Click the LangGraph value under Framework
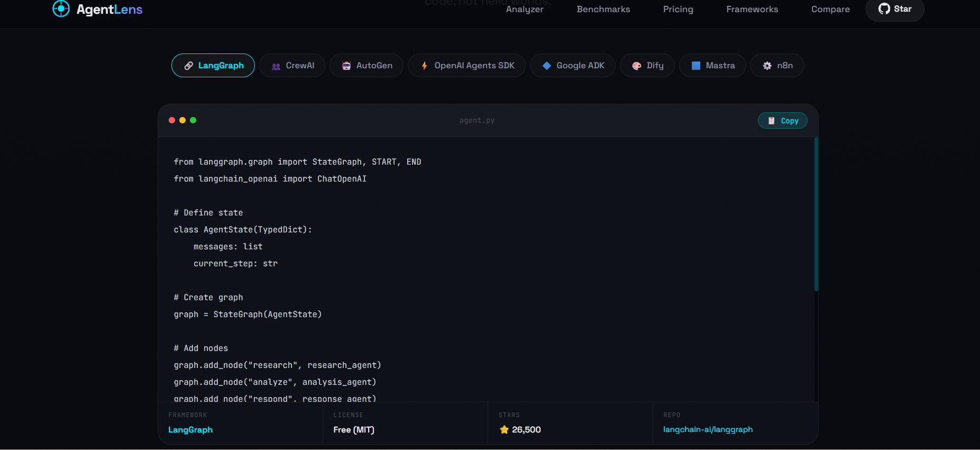The height and width of the screenshot is (450, 980). coord(190,430)
